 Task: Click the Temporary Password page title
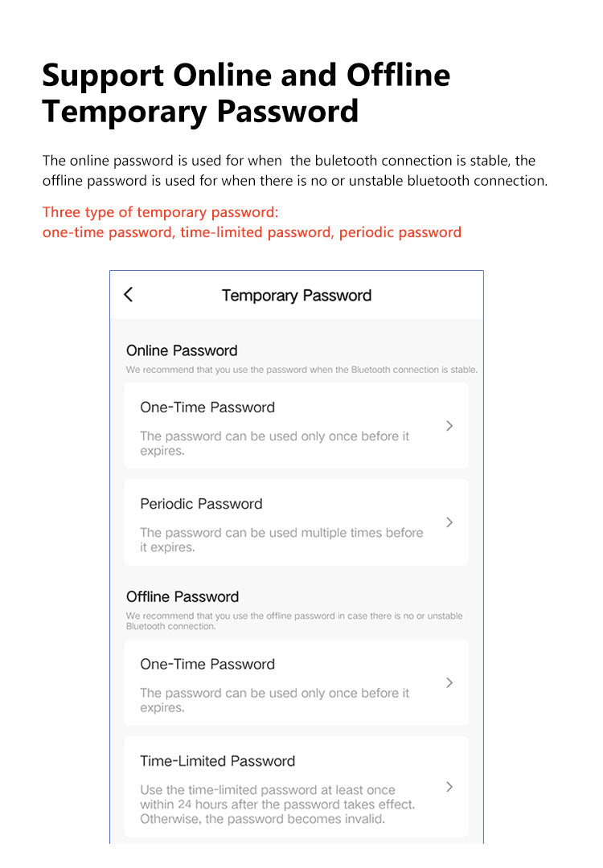pos(296,296)
